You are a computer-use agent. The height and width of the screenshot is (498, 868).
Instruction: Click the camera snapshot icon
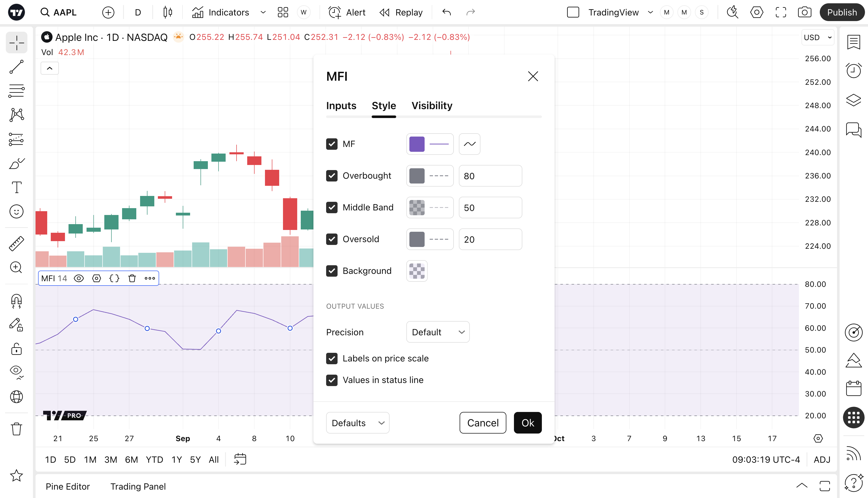pos(804,13)
